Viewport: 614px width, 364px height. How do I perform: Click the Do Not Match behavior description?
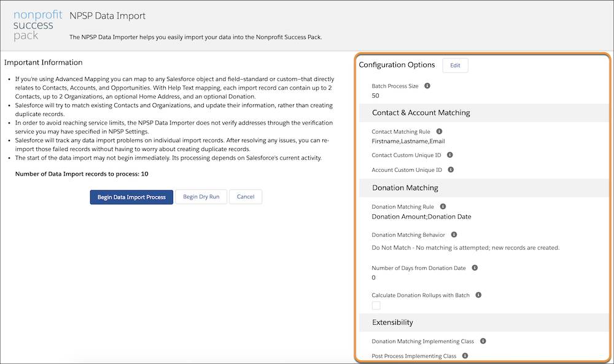coord(465,248)
